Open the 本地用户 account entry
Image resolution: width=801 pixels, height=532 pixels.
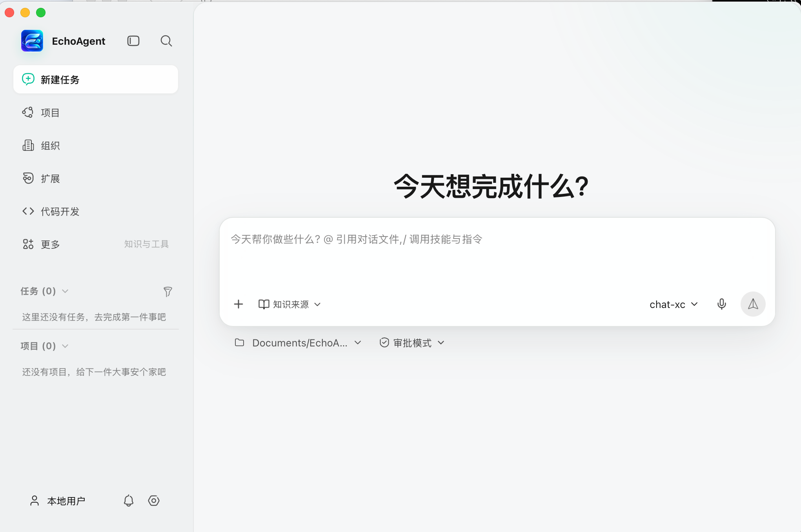click(58, 501)
